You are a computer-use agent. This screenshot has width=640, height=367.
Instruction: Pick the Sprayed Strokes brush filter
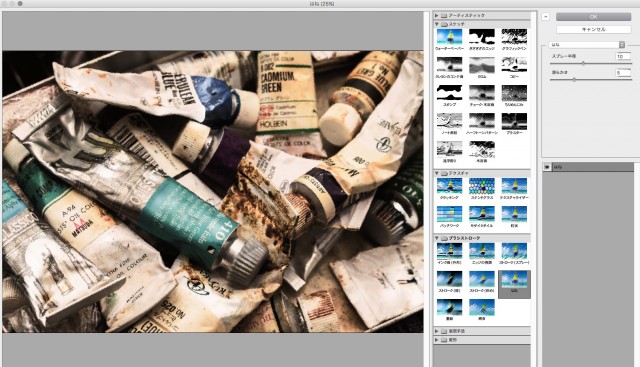tap(514, 251)
